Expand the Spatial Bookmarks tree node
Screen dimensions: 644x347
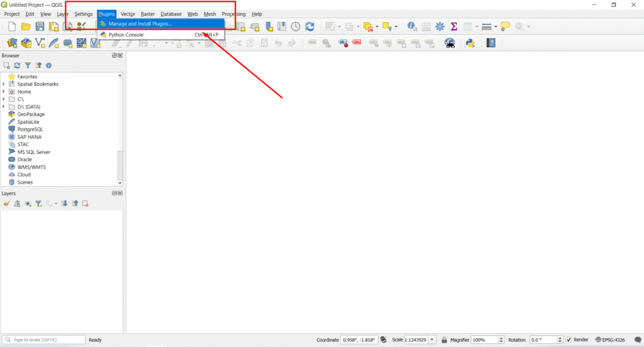tap(4, 84)
